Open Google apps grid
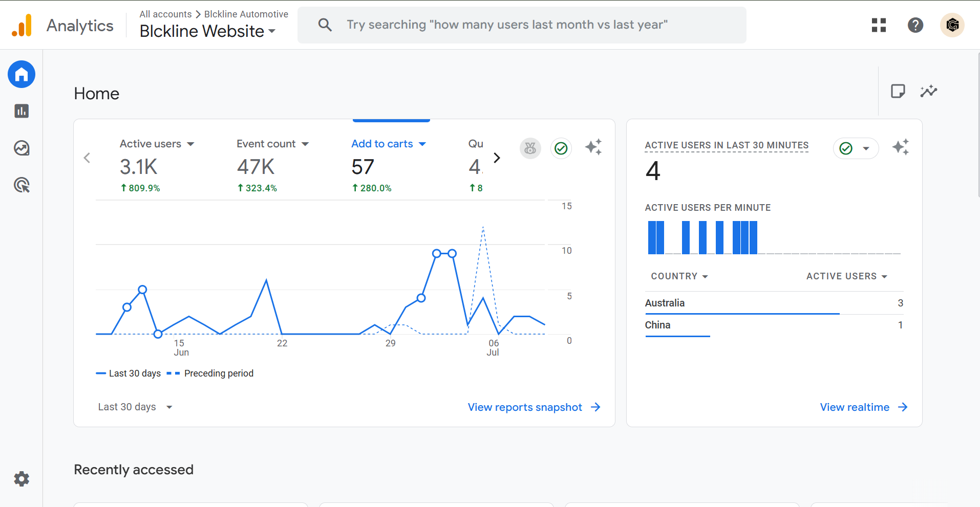This screenshot has height=507, width=980. click(879, 25)
